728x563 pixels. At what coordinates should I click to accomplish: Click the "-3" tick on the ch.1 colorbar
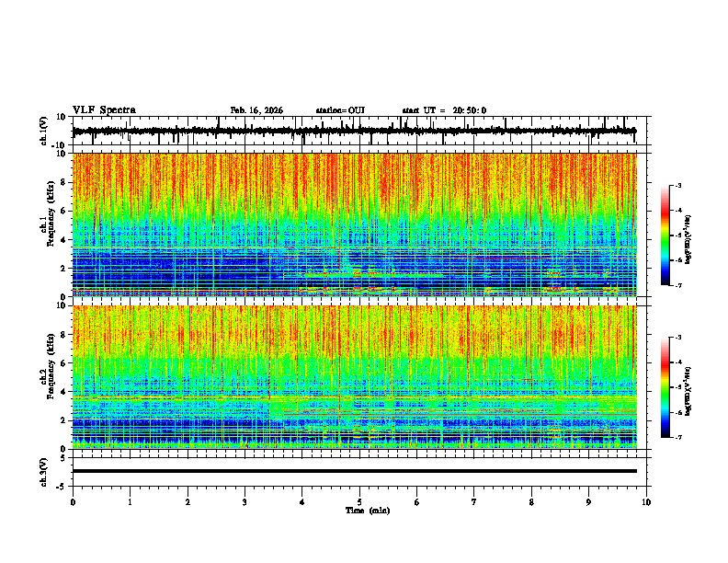pos(678,186)
